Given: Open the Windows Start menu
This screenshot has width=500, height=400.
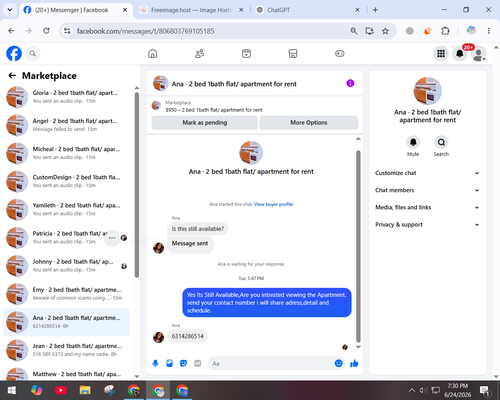Looking at the screenshot, I should (12, 390).
